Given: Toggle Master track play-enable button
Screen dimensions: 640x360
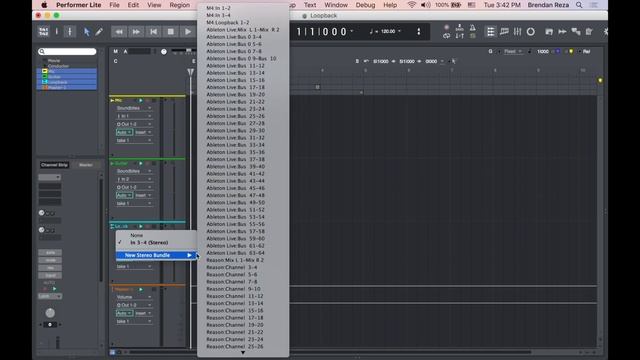Looking at the screenshot, I should pyautogui.click(x=140, y=289).
